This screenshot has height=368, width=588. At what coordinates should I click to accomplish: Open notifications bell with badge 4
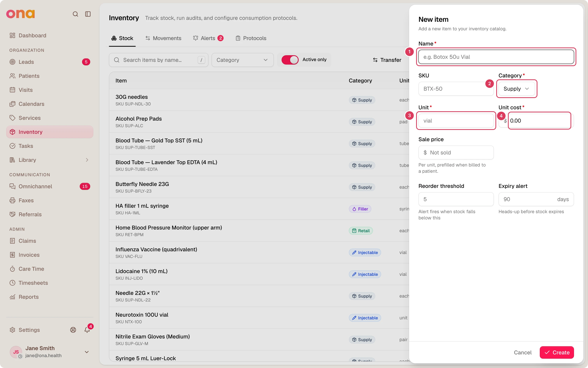[87, 330]
